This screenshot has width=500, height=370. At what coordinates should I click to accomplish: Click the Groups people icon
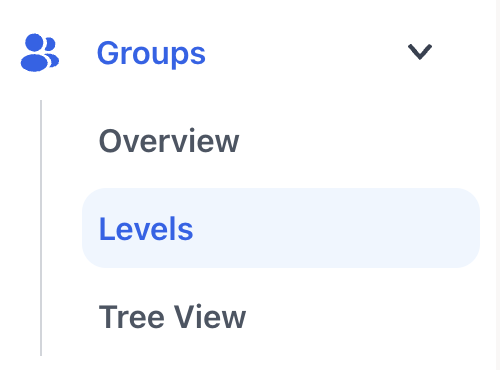coord(40,52)
